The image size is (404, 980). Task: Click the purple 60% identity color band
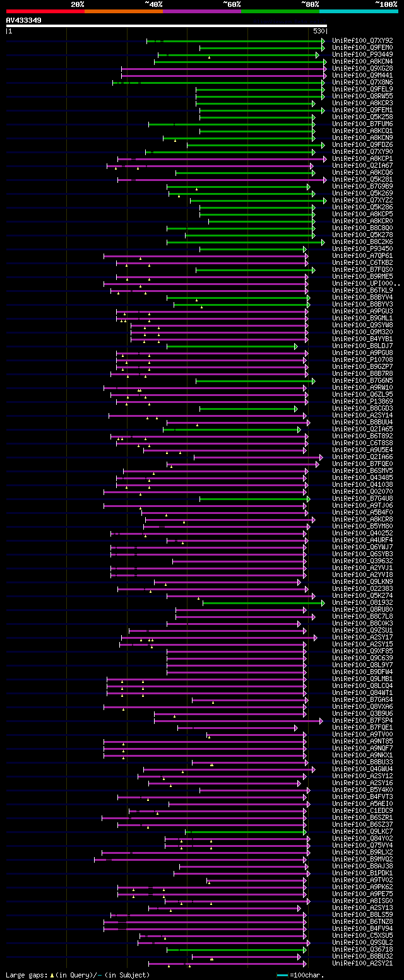tap(201, 11)
